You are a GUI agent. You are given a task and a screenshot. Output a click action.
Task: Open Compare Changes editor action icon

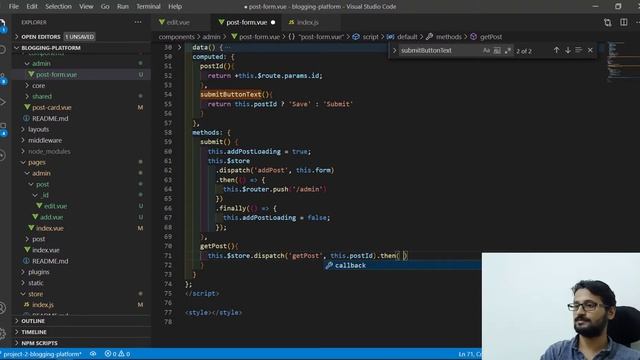tap(607, 22)
